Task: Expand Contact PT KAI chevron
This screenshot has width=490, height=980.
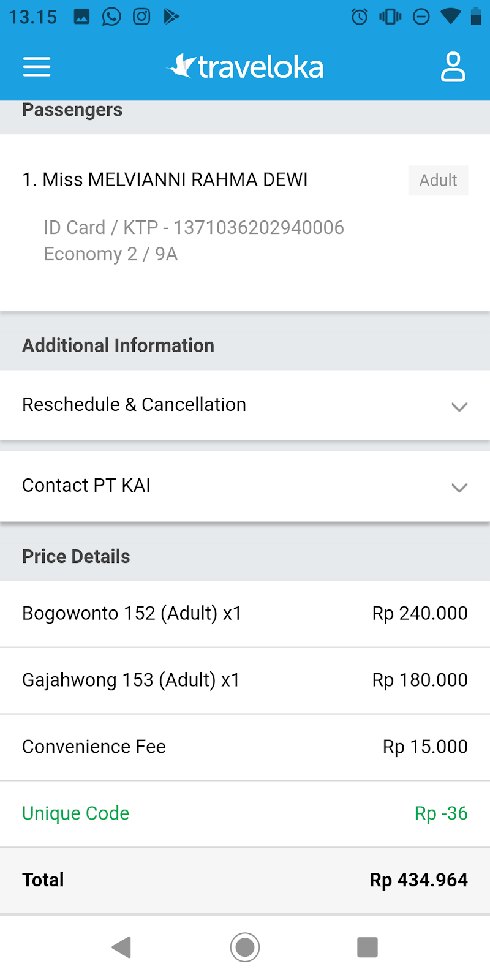Action: point(459,488)
